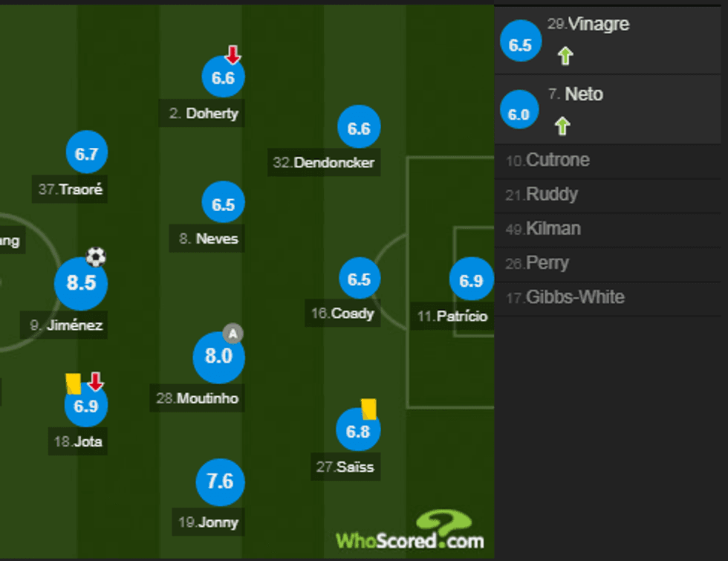Click the red substitution arrow above Doherty
The image size is (728, 561).
click(233, 54)
